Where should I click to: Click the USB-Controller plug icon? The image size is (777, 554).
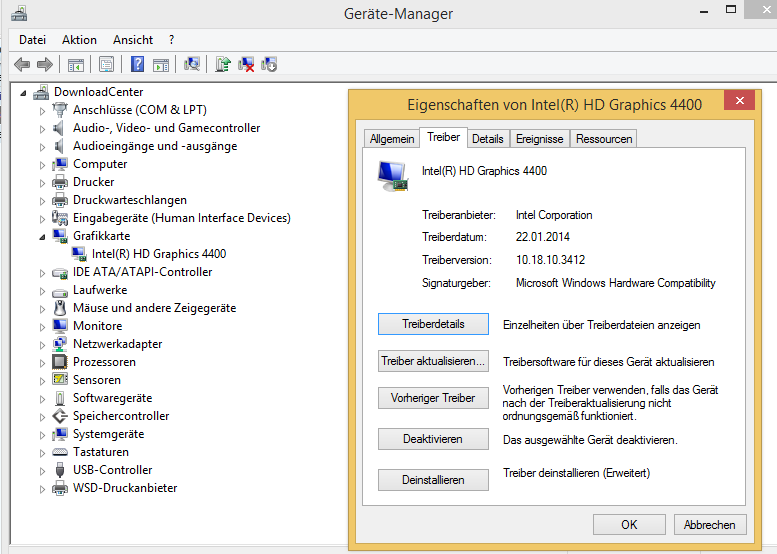(60, 470)
